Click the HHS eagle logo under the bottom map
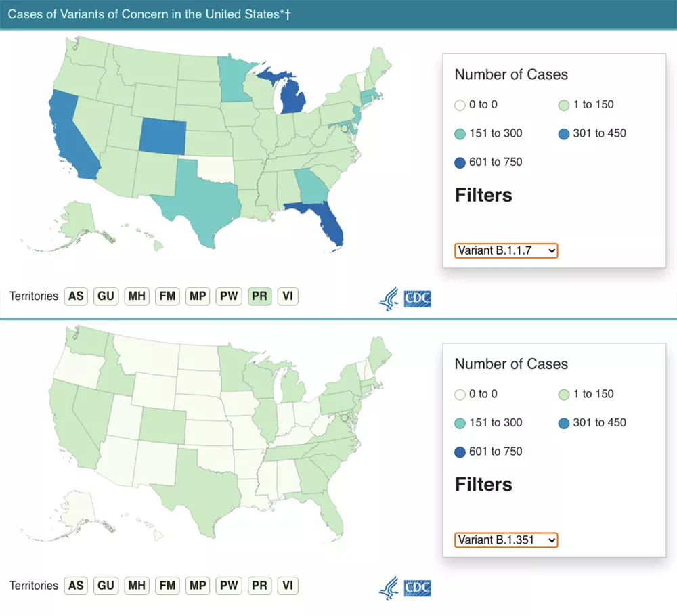Image resolution: width=677 pixels, height=616 pixels. pyautogui.click(x=389, y=588)
